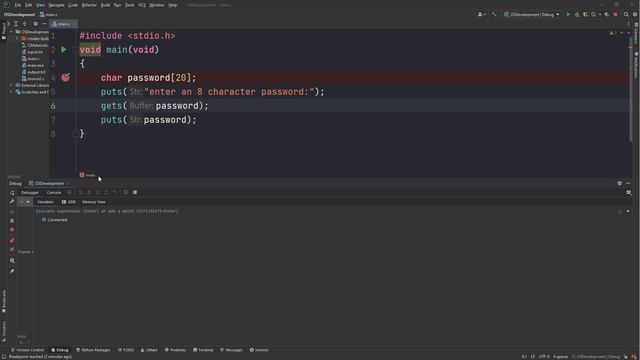Open the TODO tool window
The height and width of the screenshot is (360, 640).
[x=126, y=350]
